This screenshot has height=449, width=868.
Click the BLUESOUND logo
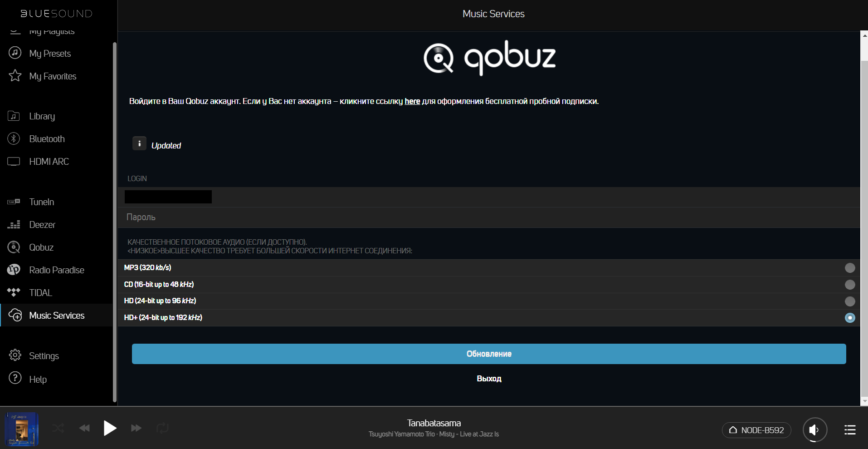tap(56, 14)
